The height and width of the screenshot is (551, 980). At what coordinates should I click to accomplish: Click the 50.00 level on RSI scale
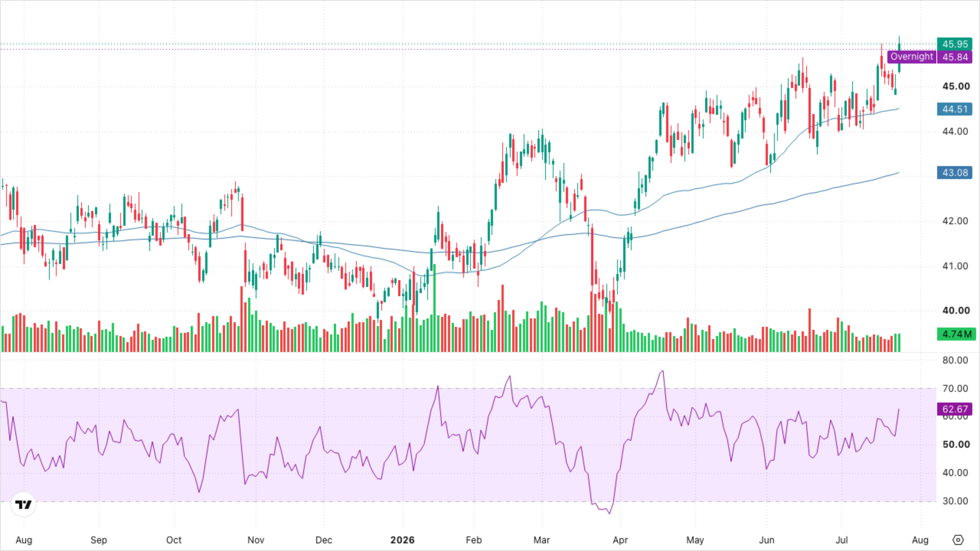956,444
